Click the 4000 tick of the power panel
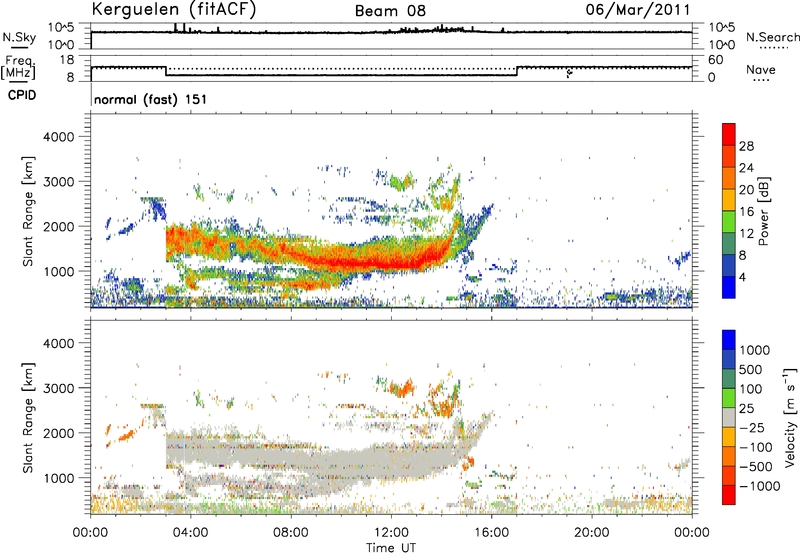Image resolution: width=800 pixels, height=554 pixels. point(58,137)
